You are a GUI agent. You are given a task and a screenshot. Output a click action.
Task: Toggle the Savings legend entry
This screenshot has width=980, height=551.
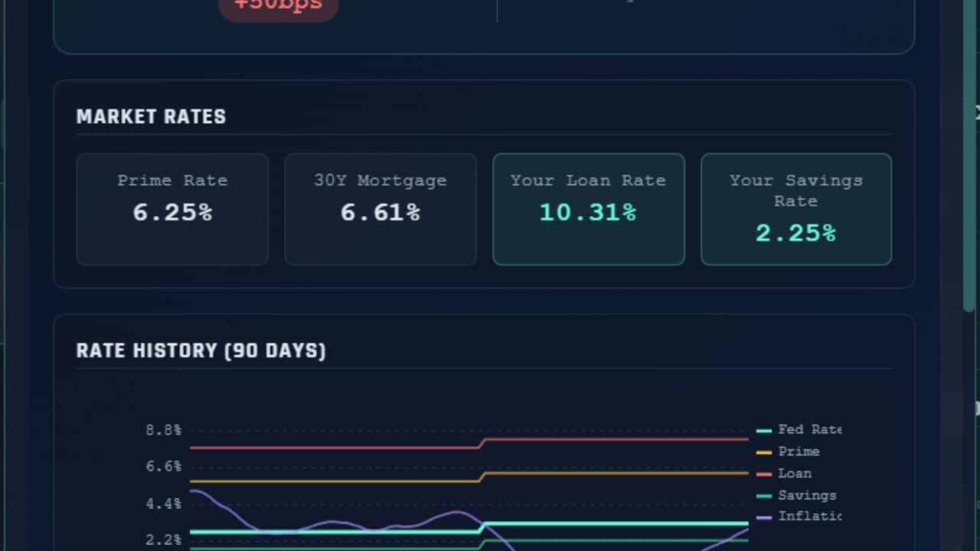click(x=797, y=495)
